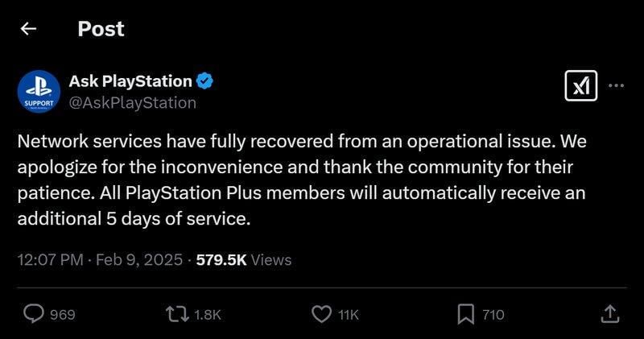Click the reply speech bubble icon
This screenshot has height=339, width=644.
(x=33, y=313)
